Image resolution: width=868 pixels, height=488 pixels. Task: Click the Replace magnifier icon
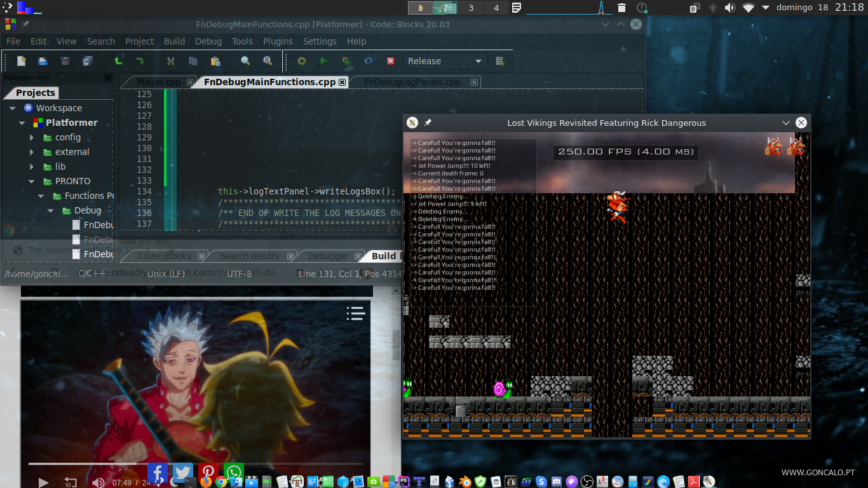268,61
